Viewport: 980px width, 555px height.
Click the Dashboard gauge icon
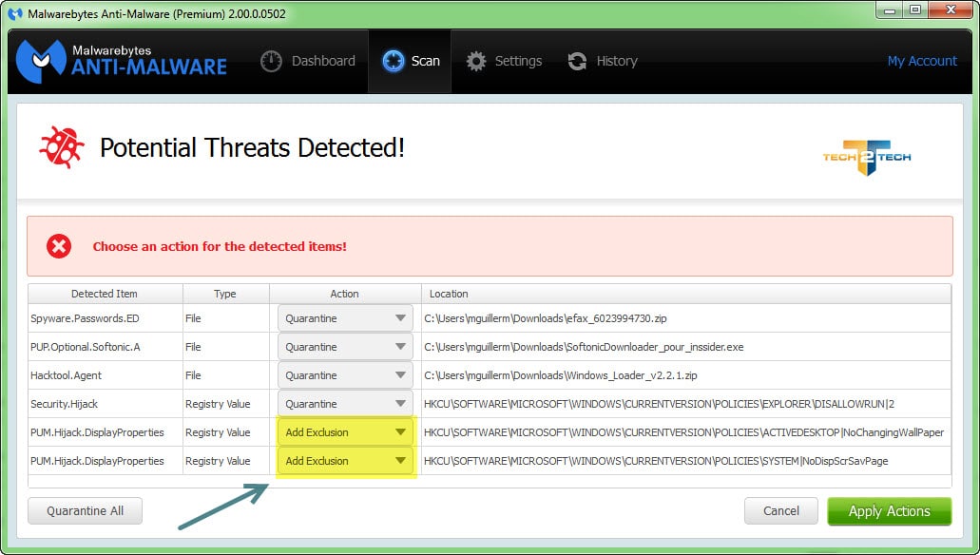click(x=271, y=61)
